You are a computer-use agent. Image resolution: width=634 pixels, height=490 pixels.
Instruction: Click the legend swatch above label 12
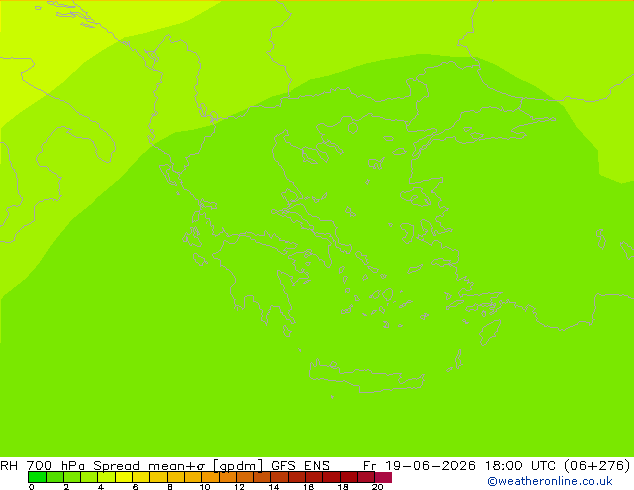[x=245, y=477]
